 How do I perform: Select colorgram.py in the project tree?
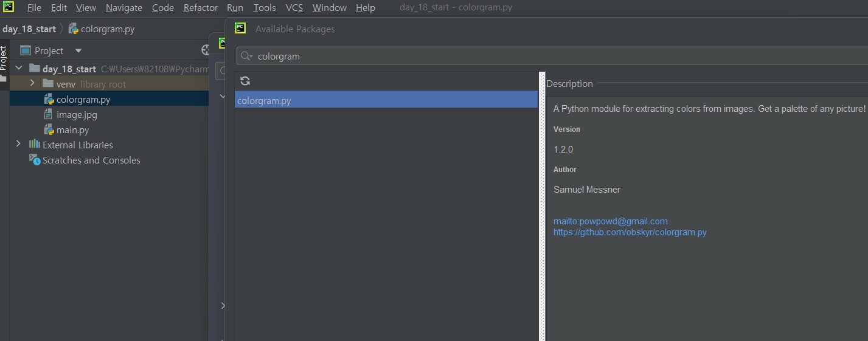click(x=83, y=99)
